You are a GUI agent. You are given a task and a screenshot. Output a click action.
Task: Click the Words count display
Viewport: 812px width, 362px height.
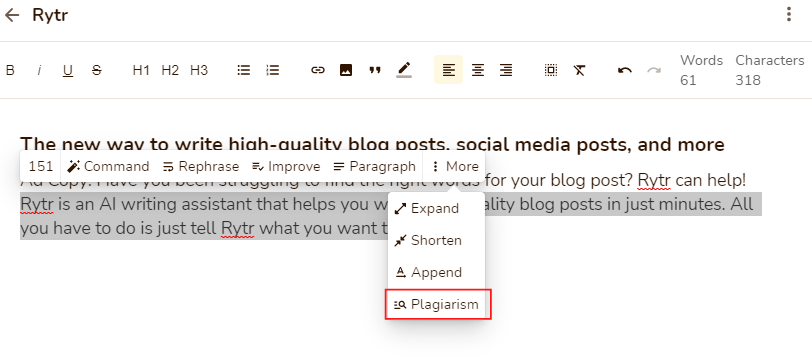click(701, 70)
